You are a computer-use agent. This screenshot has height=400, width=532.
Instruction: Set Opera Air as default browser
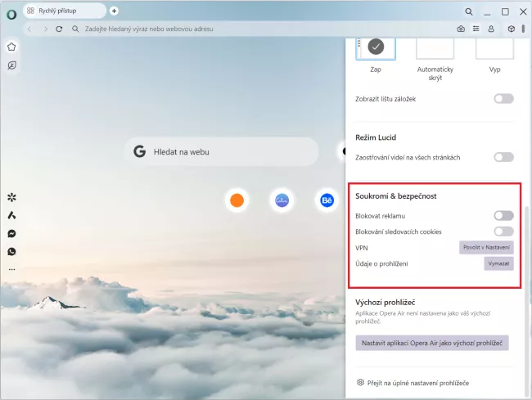click(x=432, y=343)
